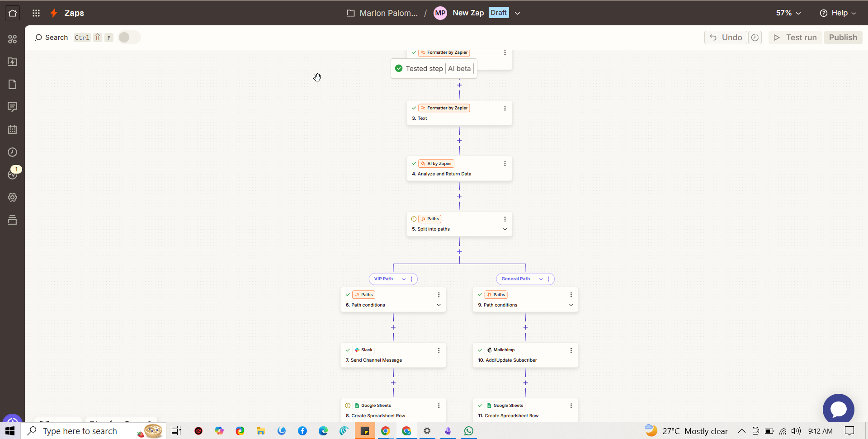The width and height of the screenshot is (868, 439).
Task: Click the notes document icon in the sidebar
Action: coord(12,84)
